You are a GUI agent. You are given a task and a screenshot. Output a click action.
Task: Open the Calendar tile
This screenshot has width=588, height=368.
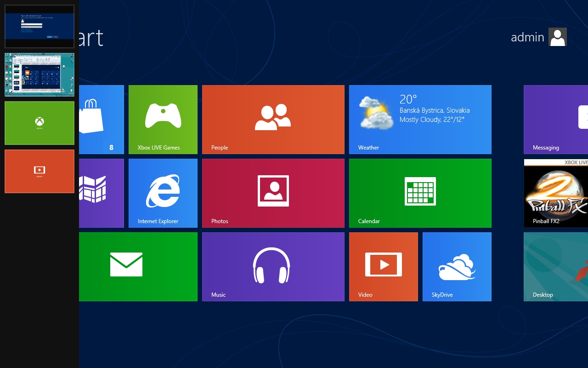pyautogui.click(x=420, y=193)
